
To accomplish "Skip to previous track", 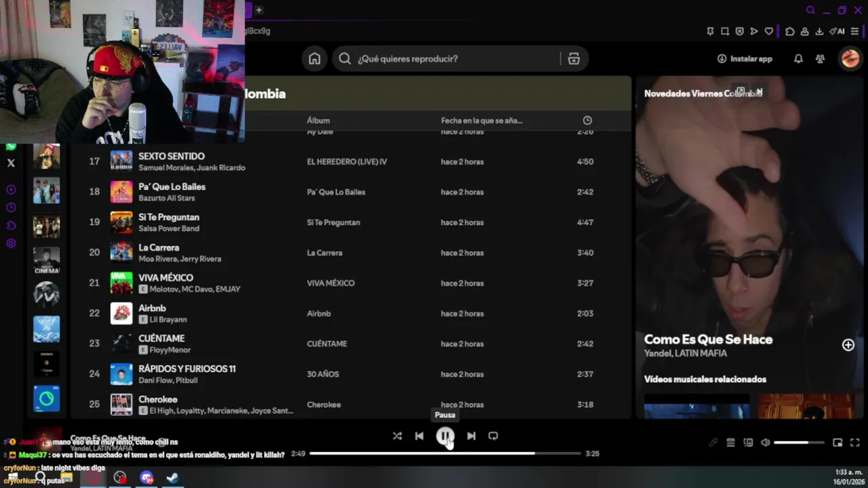I will click(x=419, y=436).
